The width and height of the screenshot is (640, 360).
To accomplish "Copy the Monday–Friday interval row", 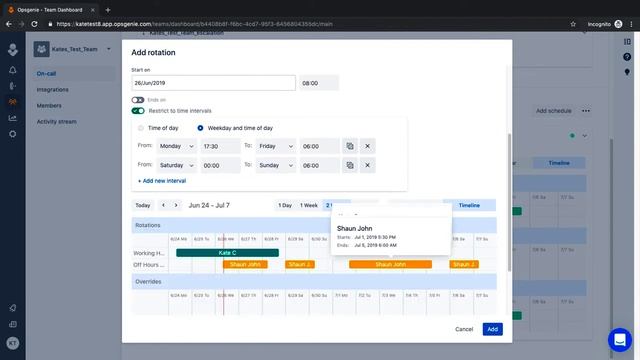I will pyautogui.click(x=350, y=146).
